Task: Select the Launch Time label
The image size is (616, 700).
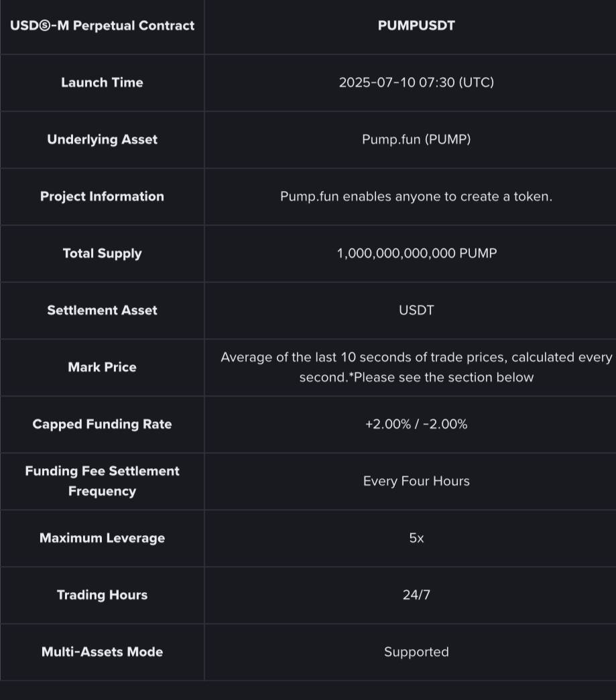Action: (x=103, y=82)
